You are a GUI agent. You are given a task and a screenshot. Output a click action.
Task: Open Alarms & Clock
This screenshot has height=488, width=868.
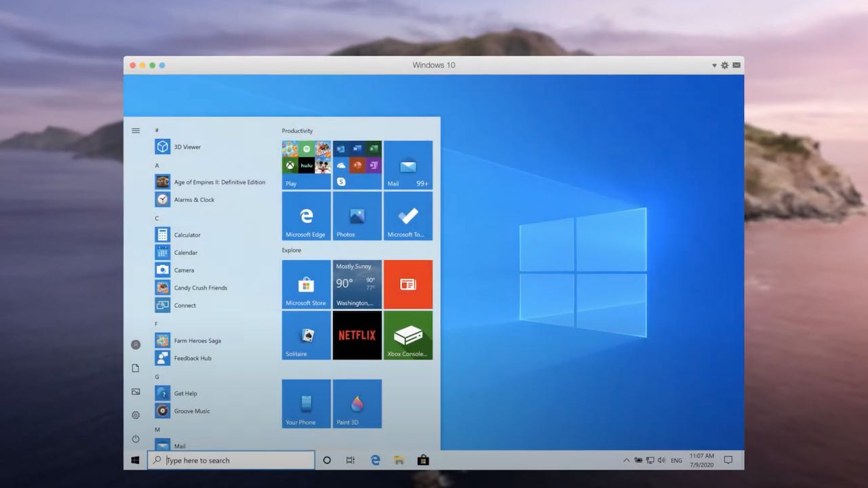[x=210, y=200]
